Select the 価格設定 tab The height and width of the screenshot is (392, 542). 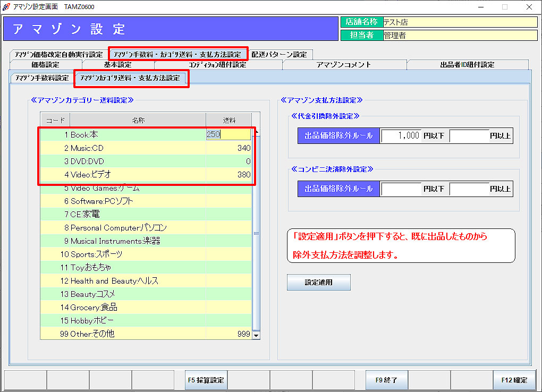[x=45, y=65]
